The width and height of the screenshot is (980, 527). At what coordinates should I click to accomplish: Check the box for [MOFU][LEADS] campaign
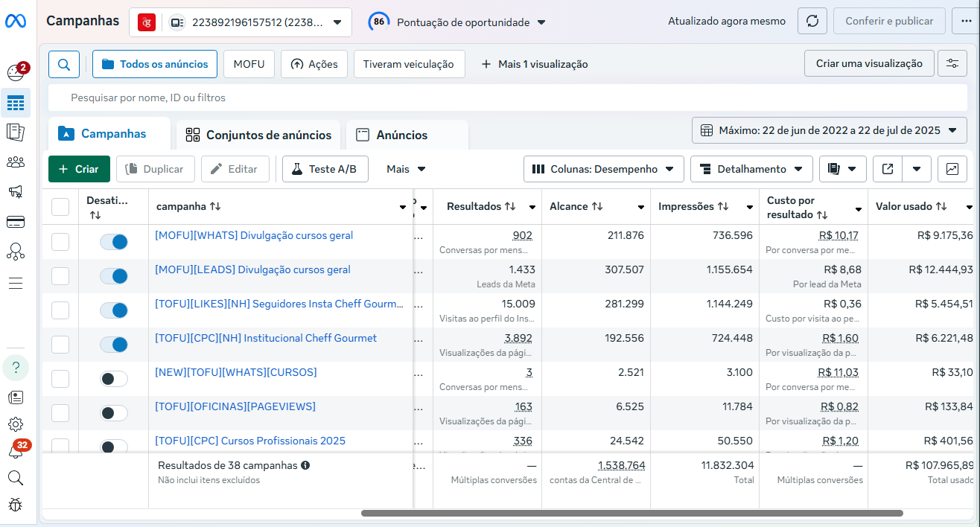[60, 276]
